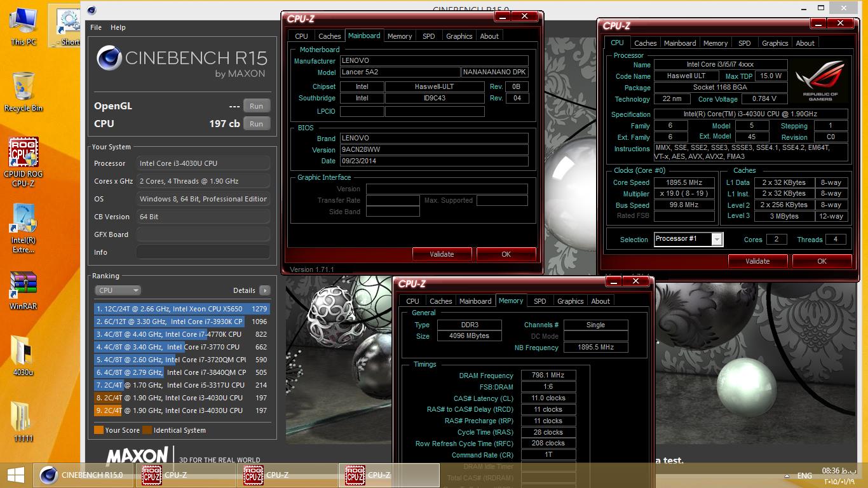Click Validate in the CPU info CPU-Z window
This screenshot has height=488, width=868.
click(x=757, y=261)
